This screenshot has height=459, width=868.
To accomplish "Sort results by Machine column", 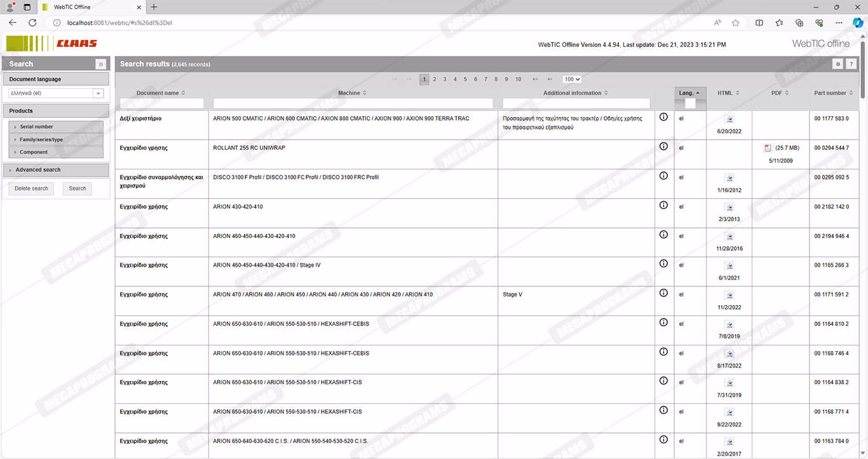I will pos(353,93).
